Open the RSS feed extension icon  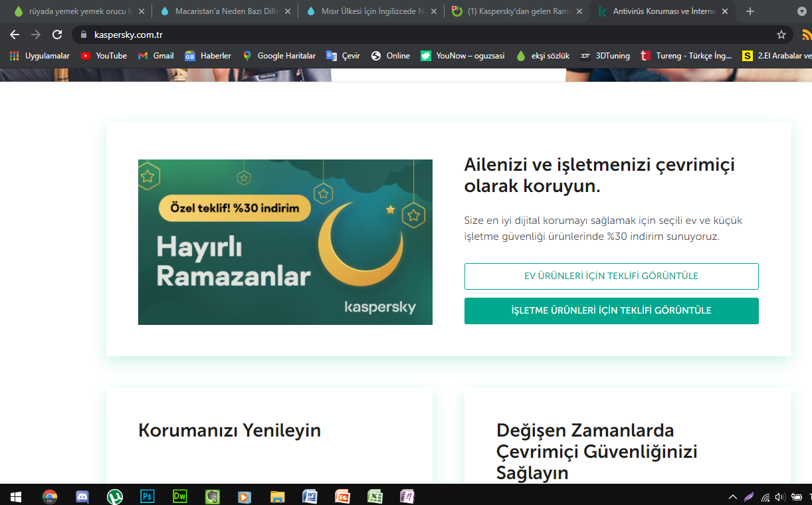807,35
